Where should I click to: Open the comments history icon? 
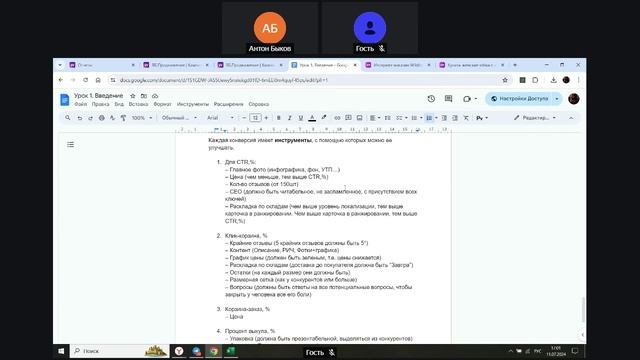click(448, 99)
